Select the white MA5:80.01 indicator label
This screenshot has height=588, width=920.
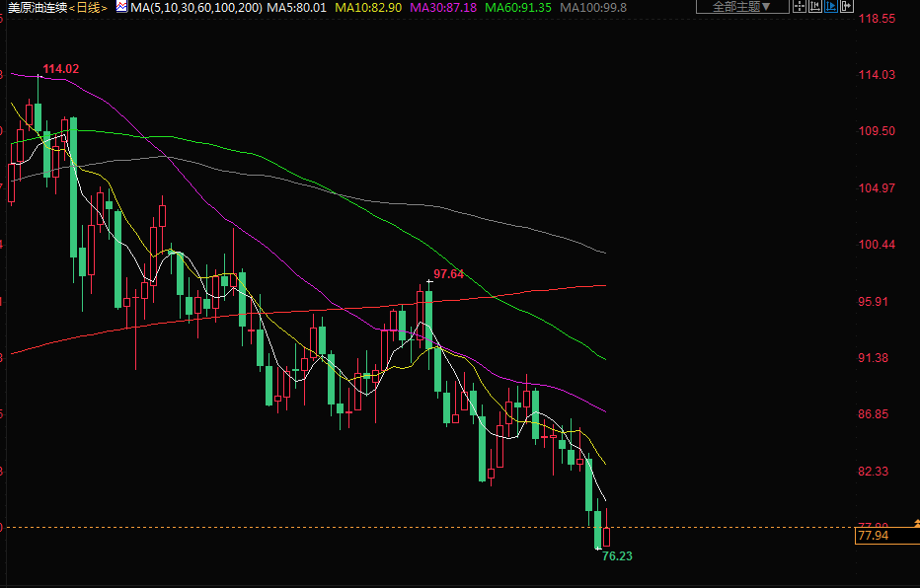tap(296, 8)
